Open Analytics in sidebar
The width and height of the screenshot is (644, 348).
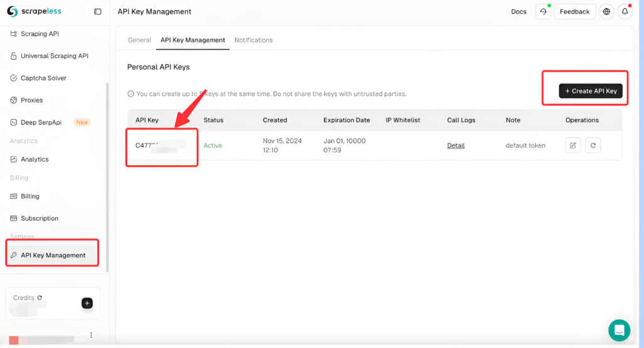pyautogui.click(x=35, y=159)
